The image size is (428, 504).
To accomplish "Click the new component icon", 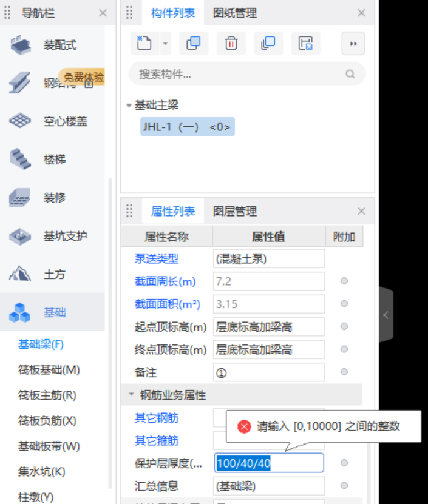I will pos(144,44).
